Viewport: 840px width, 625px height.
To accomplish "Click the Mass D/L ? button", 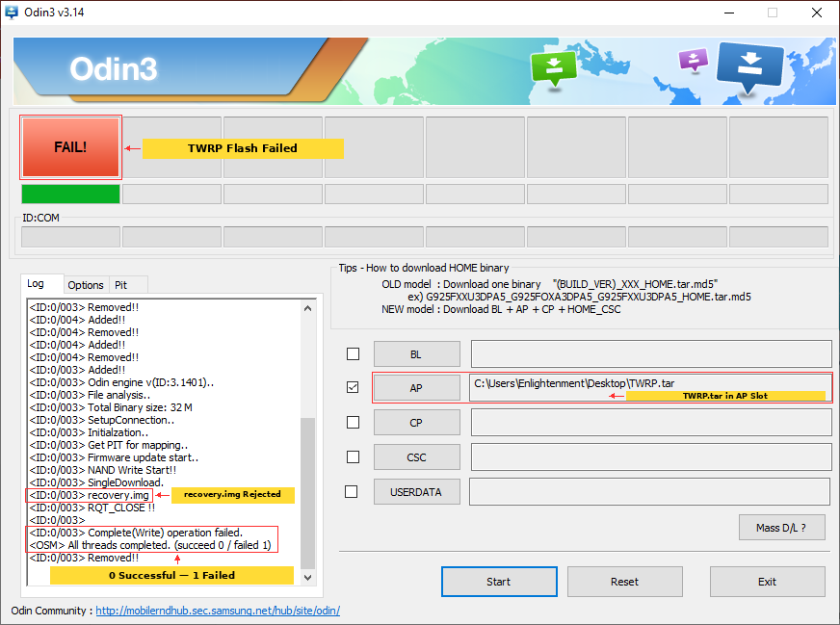I will (781, 528).
